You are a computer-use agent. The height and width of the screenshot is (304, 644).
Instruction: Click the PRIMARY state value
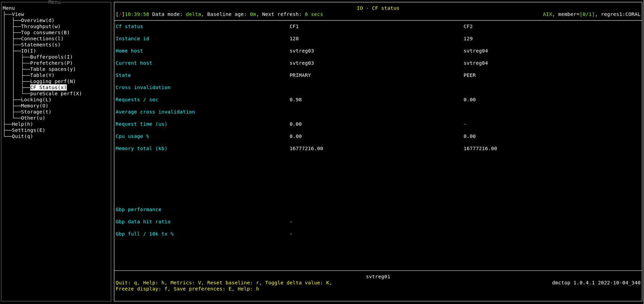[300, 75]
